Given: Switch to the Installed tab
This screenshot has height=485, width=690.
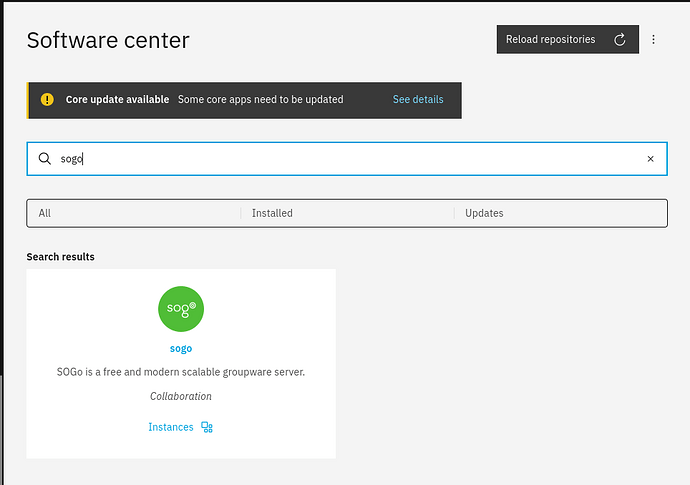Looking at the screenshot, I should coord(346,213).
